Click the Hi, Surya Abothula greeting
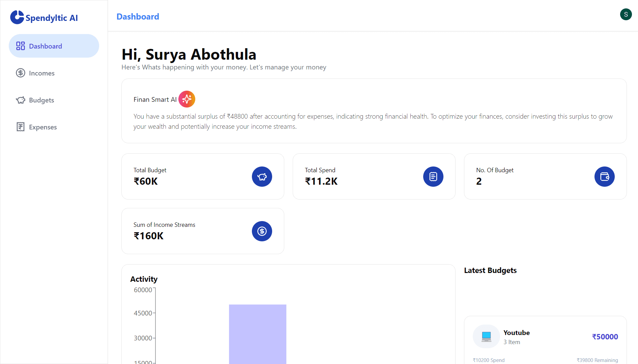The image size is (638, 364). [189, 54]
